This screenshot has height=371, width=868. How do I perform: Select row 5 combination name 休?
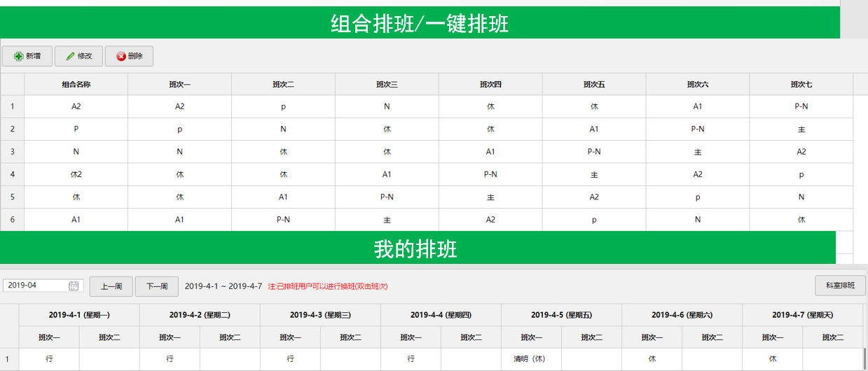click(x=76, y=197)
